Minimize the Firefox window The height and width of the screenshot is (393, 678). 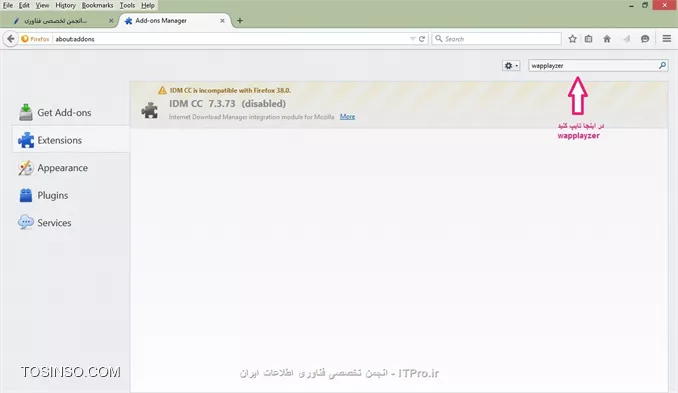(x=631, y=6)
